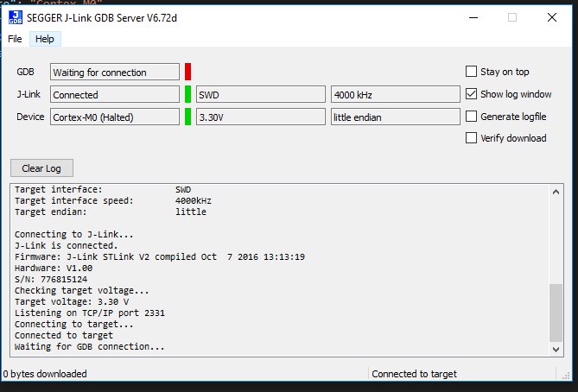Click the log line Target voltage: 3.30 V
This screenshot has width=578, height=392.
pyautogui.click(x=72, y=301)
